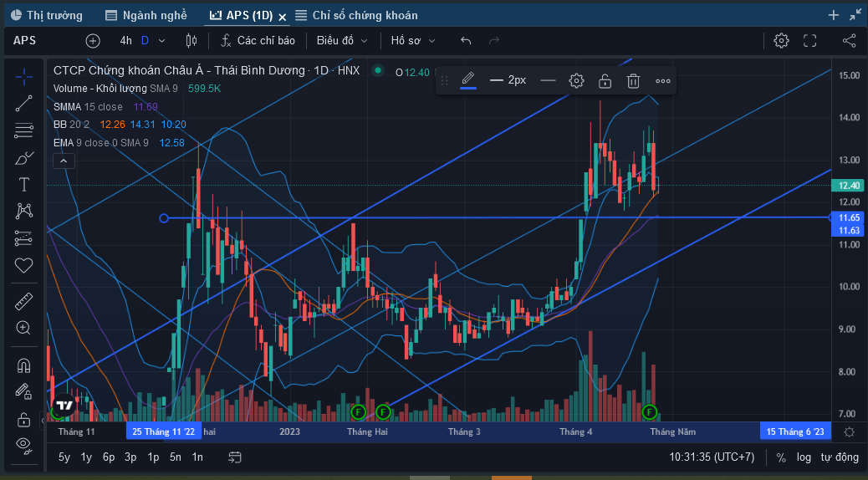868x480 pixels.
Task: Toggle log scale mode
Action: point(804,457)
